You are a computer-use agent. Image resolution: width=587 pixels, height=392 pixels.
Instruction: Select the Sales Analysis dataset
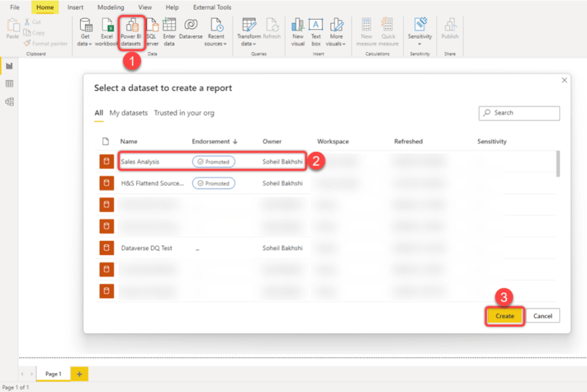140,162
